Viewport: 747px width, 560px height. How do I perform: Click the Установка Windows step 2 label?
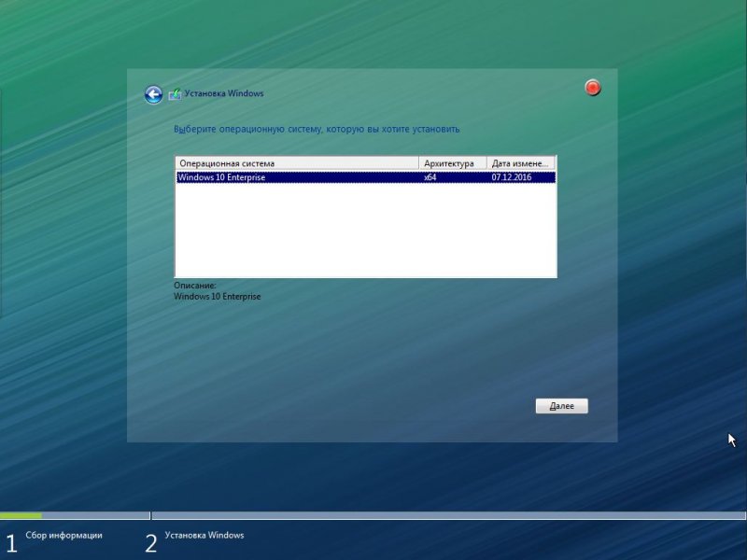tap(204, 535)
